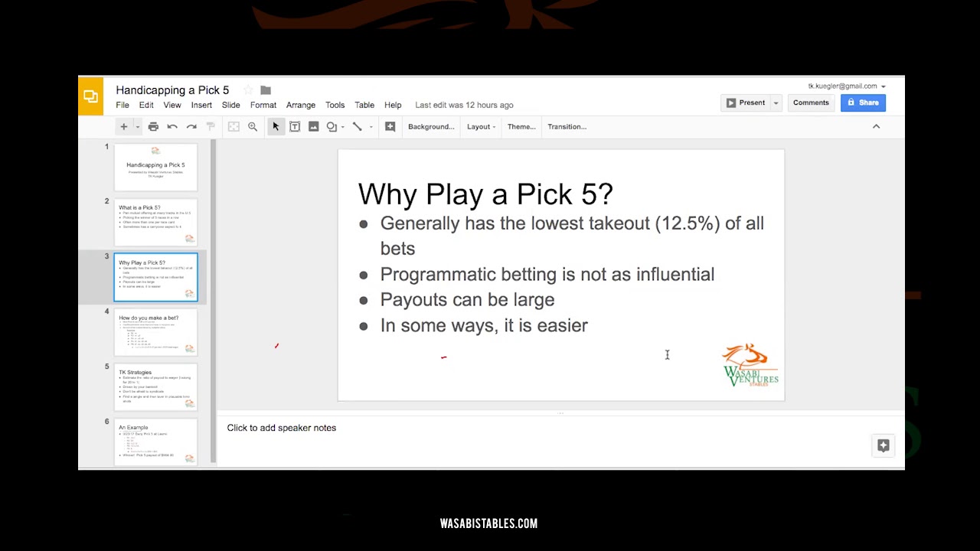The width and height of the screenshot is (980, 551).
Task: Click the Wasabi Ventures Stables logo on slide
Action: (x=750, y=365)
